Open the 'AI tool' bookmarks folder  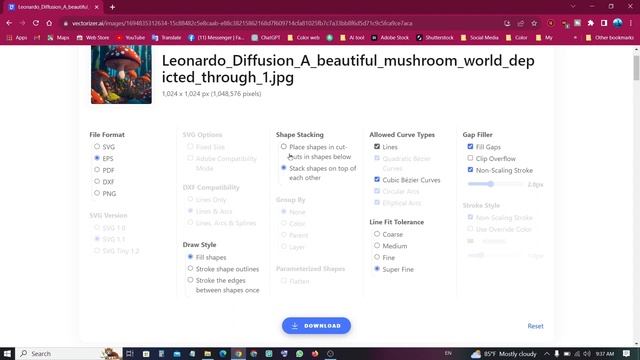[x=352, y=38]
